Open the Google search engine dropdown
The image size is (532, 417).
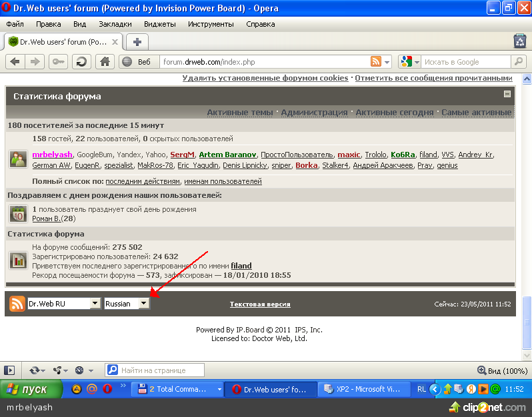pyautogui.click(x=409, y=62)
